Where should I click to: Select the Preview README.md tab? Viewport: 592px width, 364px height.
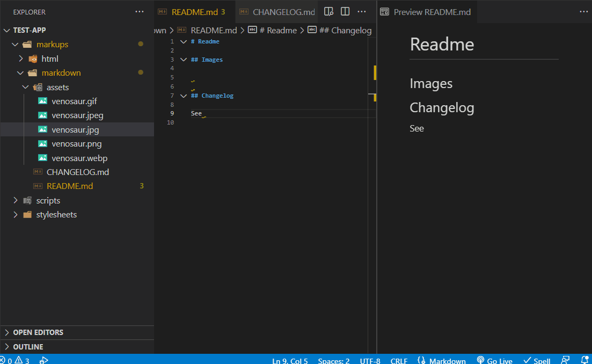click(x=427, y=11)
